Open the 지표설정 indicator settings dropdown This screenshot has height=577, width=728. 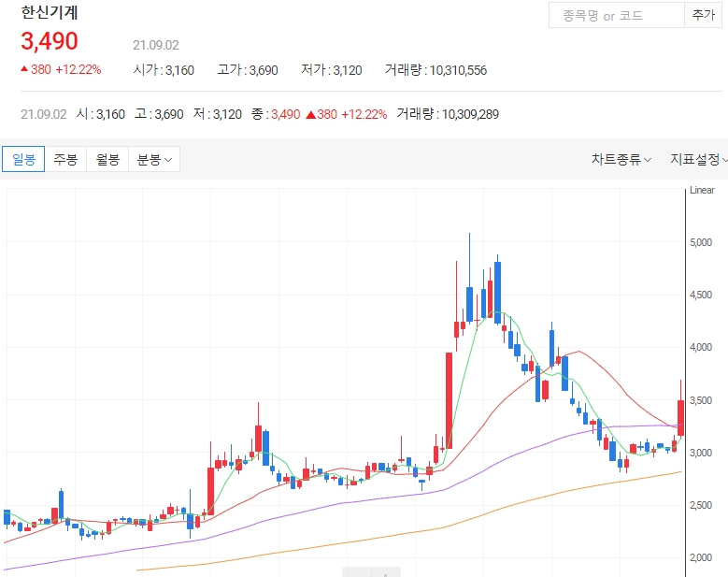click(x=698, y=159)
